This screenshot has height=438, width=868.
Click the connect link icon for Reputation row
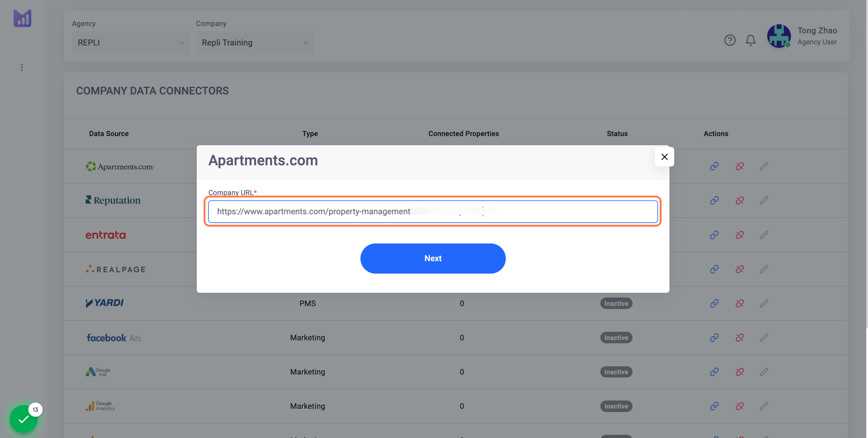tap(714, 201)
